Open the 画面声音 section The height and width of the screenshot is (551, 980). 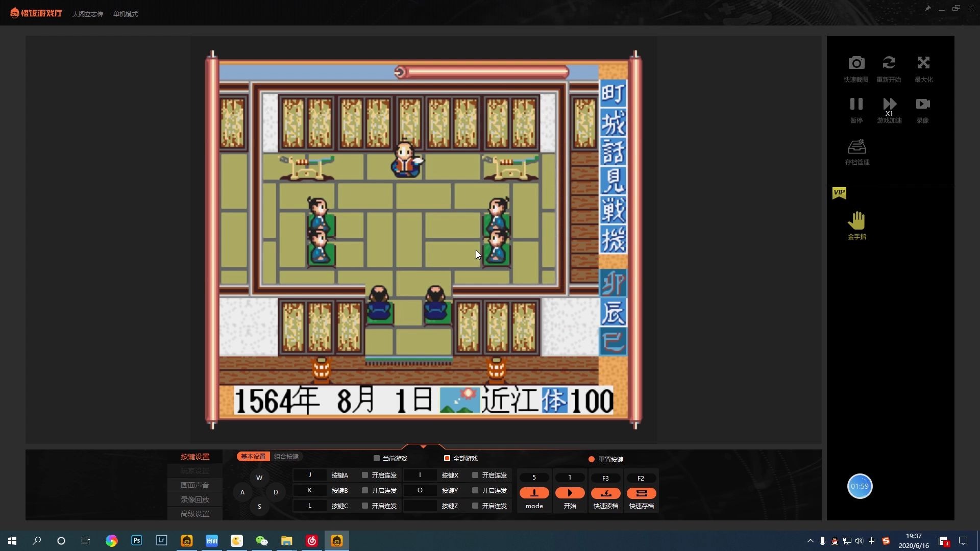195,486
